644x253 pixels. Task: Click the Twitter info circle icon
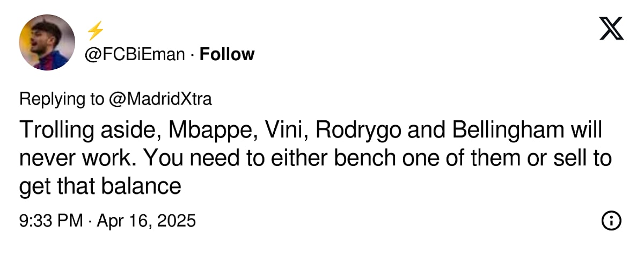(612, 220)
